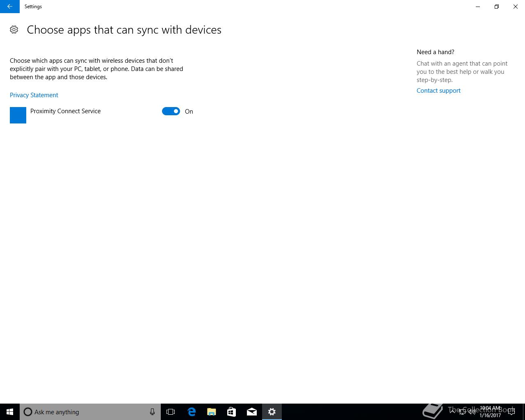Go back using the Settings back arrow

point(10,7)
